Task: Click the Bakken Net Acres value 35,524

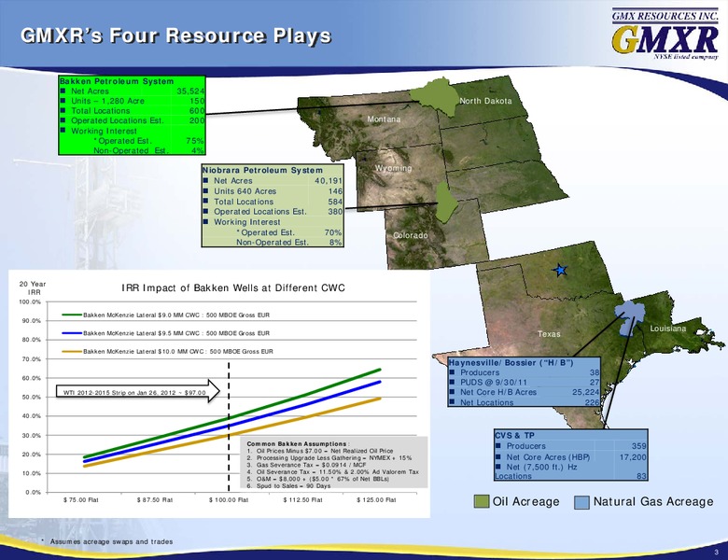Action: [x=190, y=91]
